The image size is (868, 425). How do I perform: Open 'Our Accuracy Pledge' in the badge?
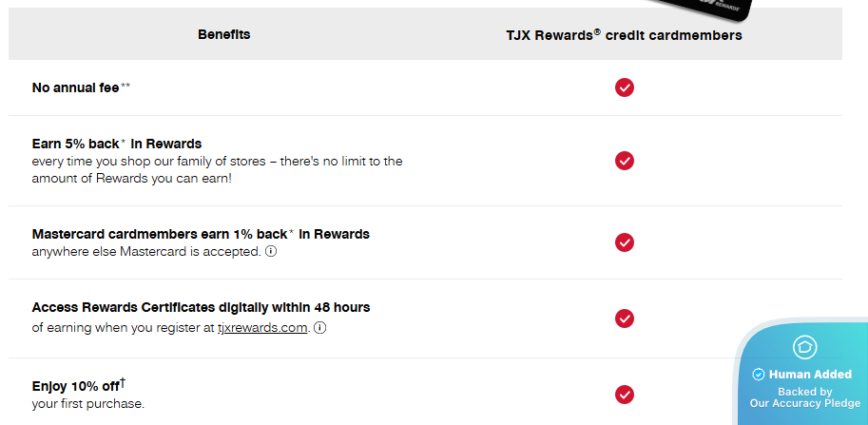tap(804, 403)
